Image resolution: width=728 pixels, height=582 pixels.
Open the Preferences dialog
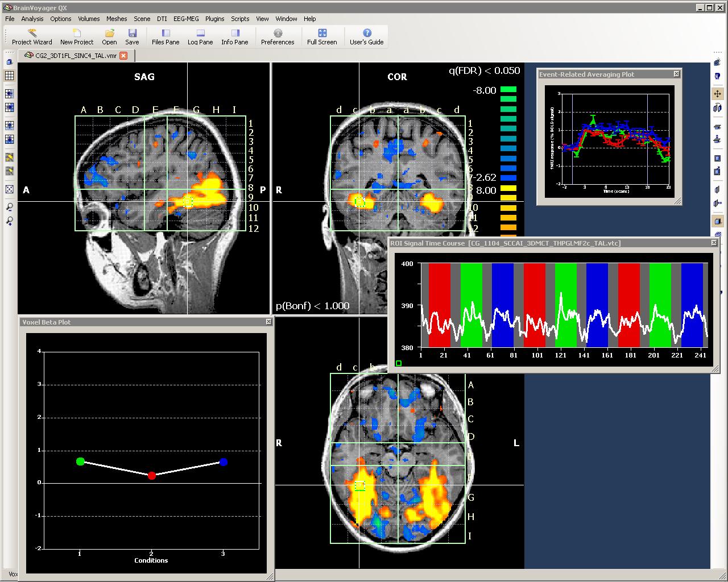click(x=278, y=37)
